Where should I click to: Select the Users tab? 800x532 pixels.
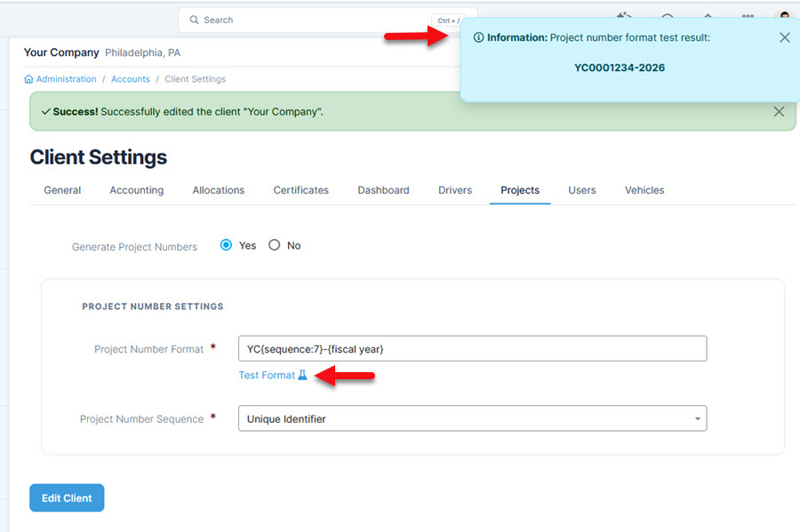click(x=581, y=190)
